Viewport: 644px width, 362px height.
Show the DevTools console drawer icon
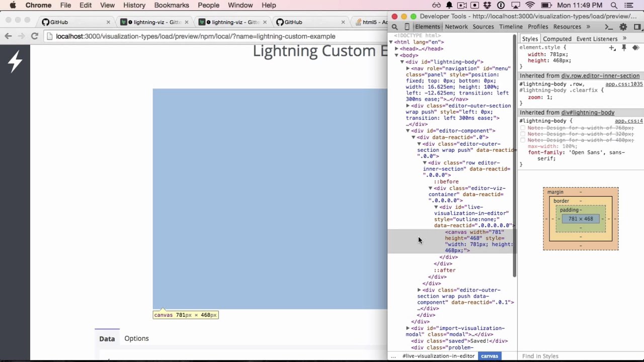(608, 27)
